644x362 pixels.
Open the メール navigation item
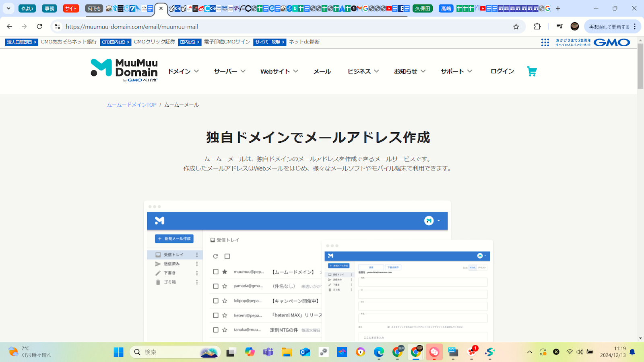pos(322,71)
